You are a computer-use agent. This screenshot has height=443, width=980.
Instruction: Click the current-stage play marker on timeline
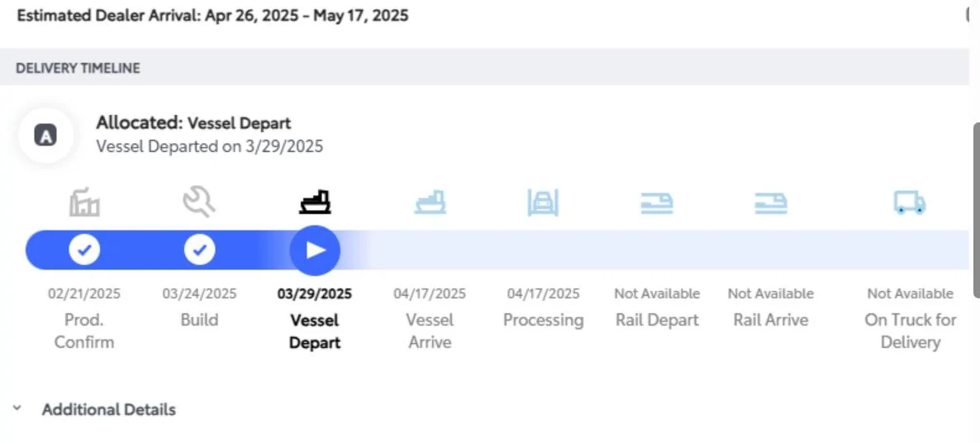tap(315, 250)
